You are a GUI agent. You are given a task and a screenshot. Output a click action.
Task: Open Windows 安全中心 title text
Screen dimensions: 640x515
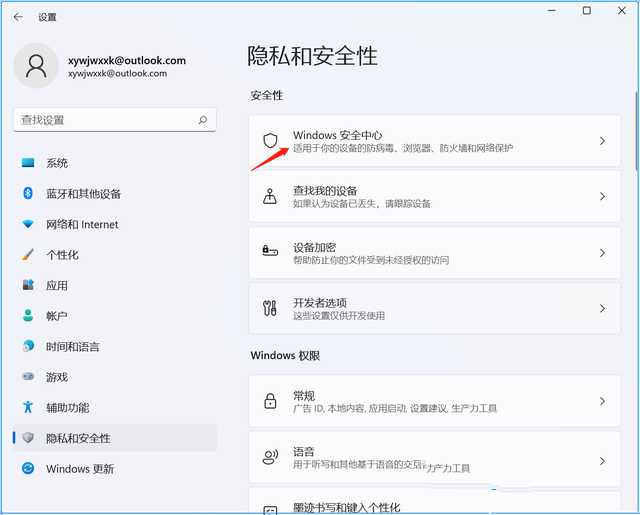338,135
